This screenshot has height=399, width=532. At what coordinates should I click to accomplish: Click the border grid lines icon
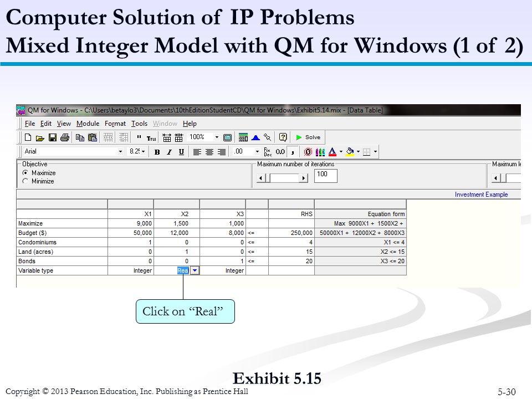(x=366, y=152)
